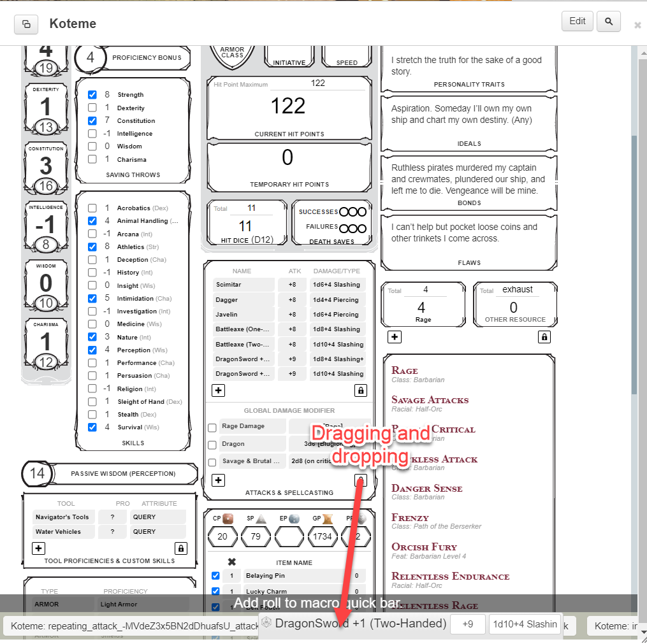Click plus icon below Rage resource
647x644 pixels.
(395, 337)
